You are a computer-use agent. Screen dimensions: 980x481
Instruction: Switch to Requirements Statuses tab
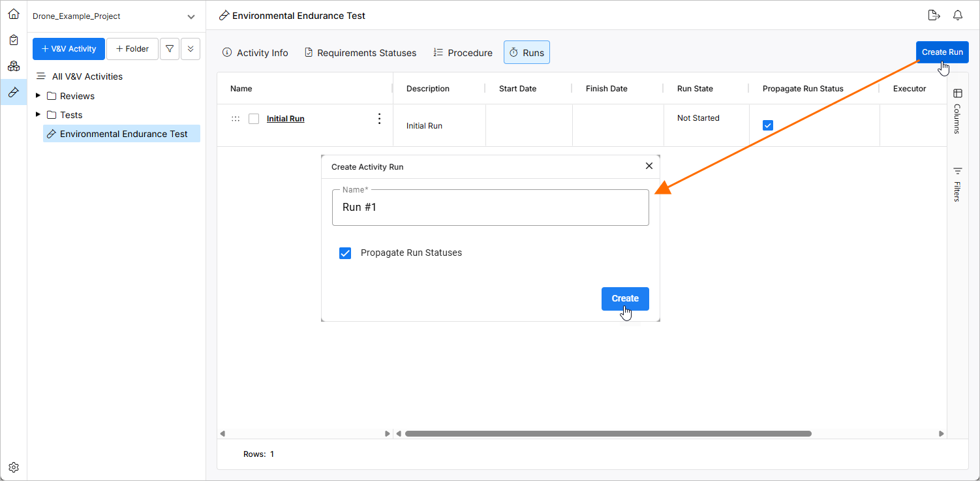(360, 53)
